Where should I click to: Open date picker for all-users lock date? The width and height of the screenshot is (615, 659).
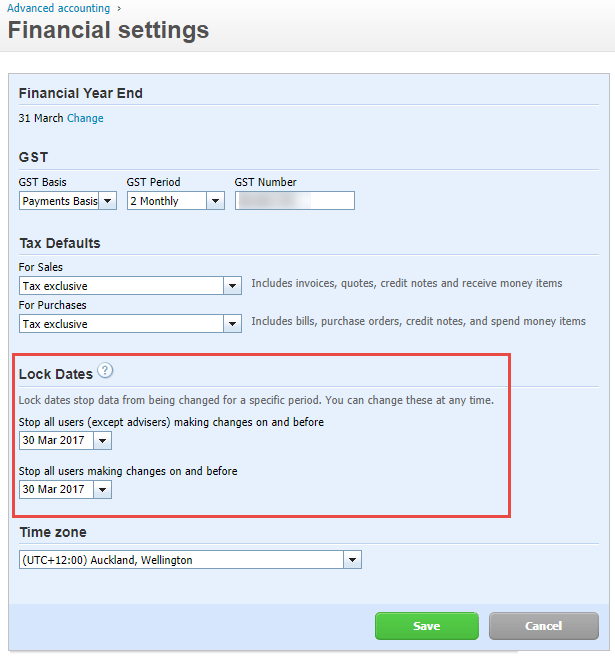[x=103, y=490]
